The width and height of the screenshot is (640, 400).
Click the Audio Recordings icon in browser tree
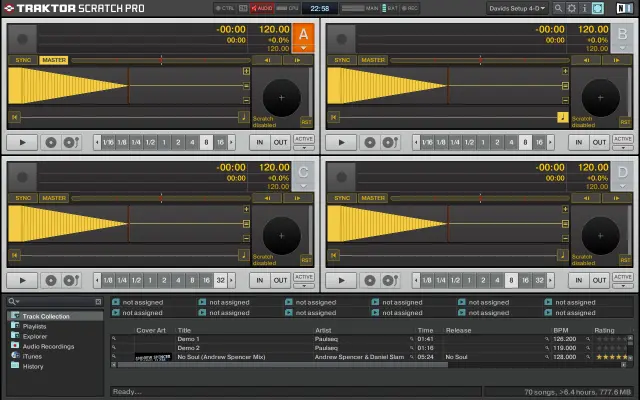point(15,346)
